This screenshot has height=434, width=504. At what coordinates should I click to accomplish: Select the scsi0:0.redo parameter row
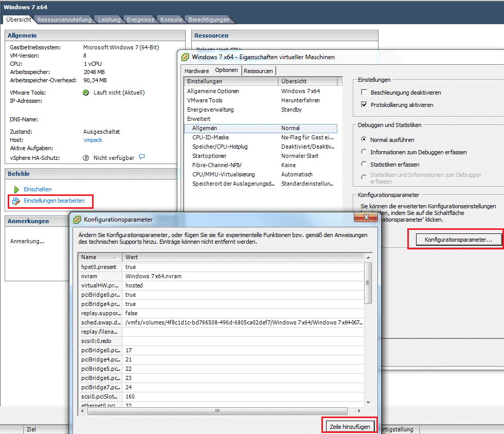click(x=221, y=341)
